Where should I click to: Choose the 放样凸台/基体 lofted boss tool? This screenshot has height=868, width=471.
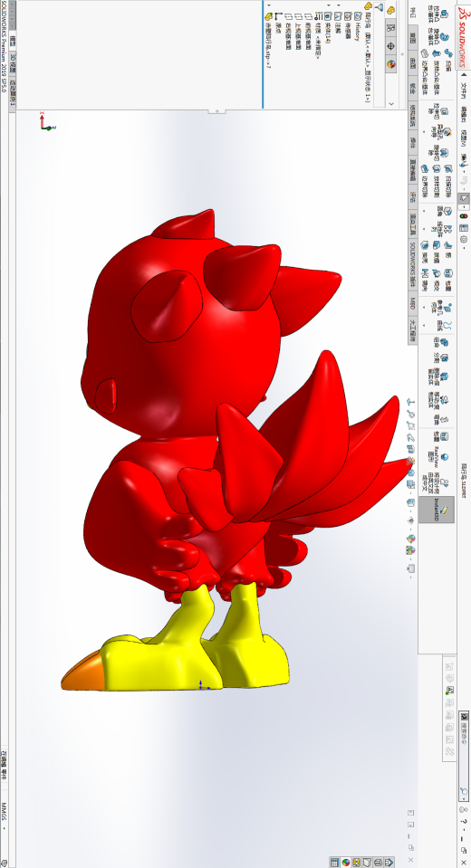click(x=437, y=72)
